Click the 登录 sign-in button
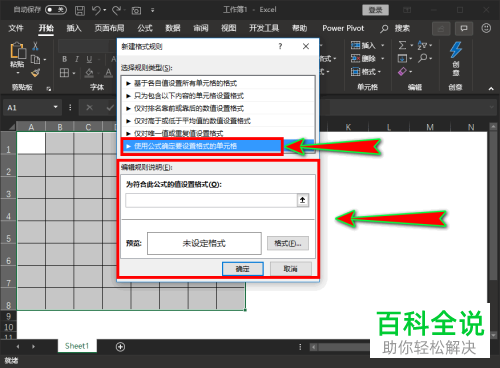Image resolution: width=500 pixels, height=368 pixels. (375, 10)
